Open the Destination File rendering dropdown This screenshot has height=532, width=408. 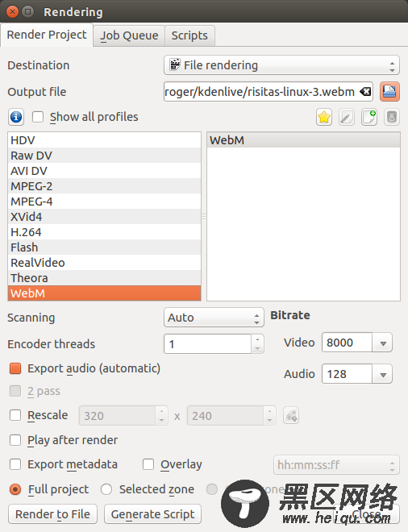(x=281, y=65)
